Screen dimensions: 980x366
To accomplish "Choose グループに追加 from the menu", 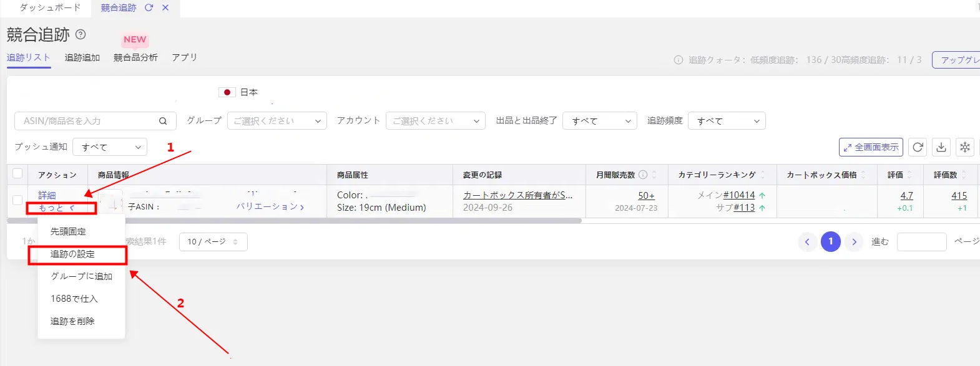I will [x=81, y=276].
